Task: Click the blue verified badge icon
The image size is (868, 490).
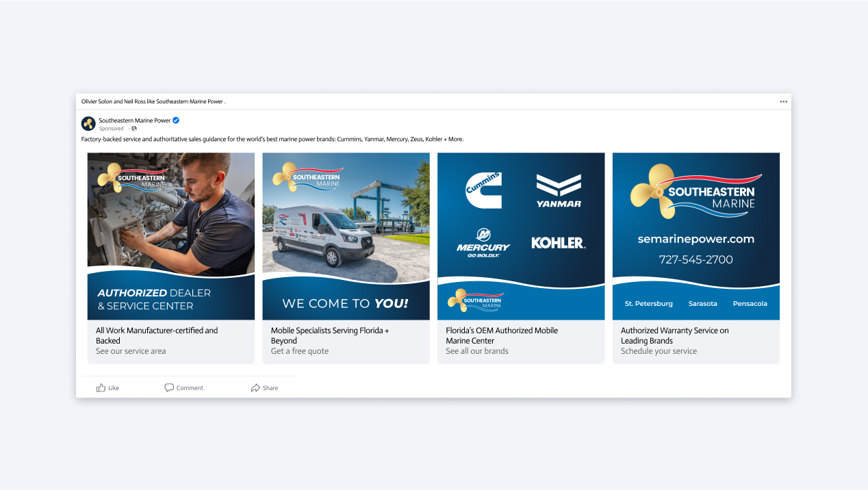Action: coord(176,120)
